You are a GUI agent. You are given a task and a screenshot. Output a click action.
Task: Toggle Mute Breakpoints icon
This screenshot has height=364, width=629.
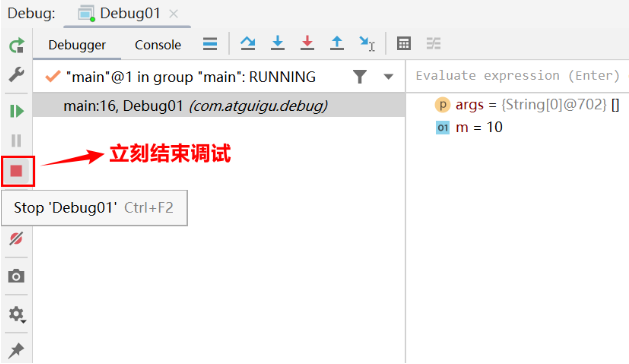click(16, 239)
